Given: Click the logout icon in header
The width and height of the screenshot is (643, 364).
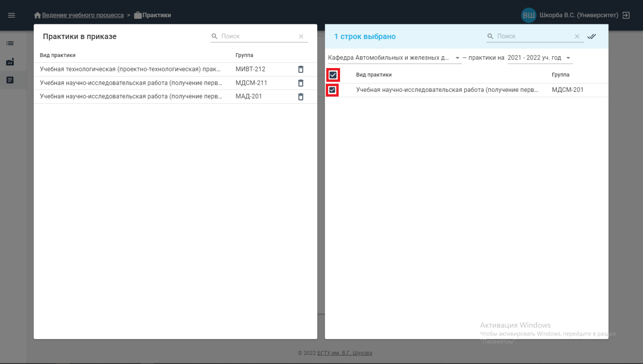Looking at the screenshot, I should pyautogui.click(x=626, y=15).
